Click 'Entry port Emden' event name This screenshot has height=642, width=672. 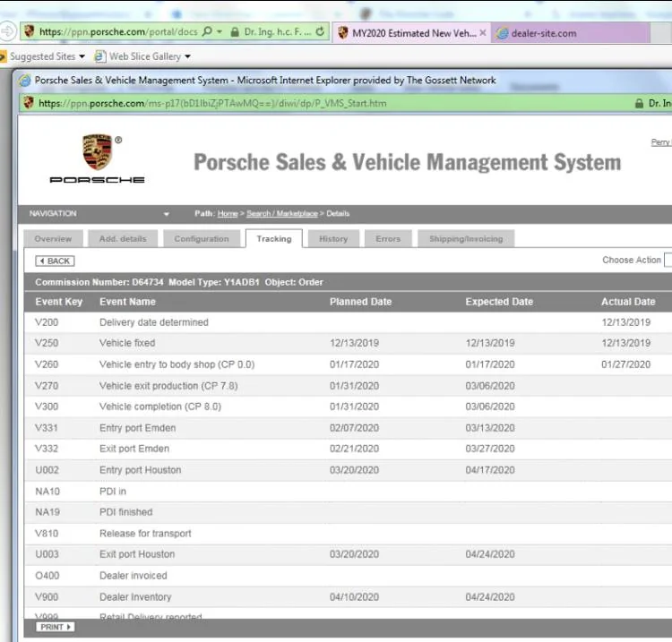coord(138,427)
